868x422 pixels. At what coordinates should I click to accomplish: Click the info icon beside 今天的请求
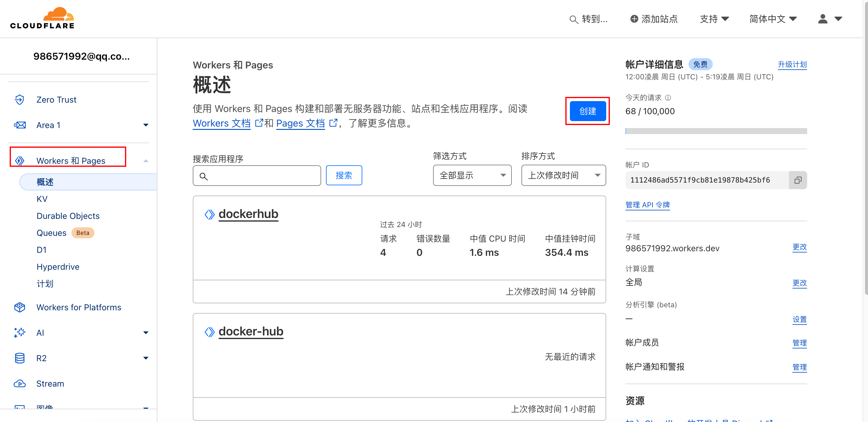click(x=668, y=98)
